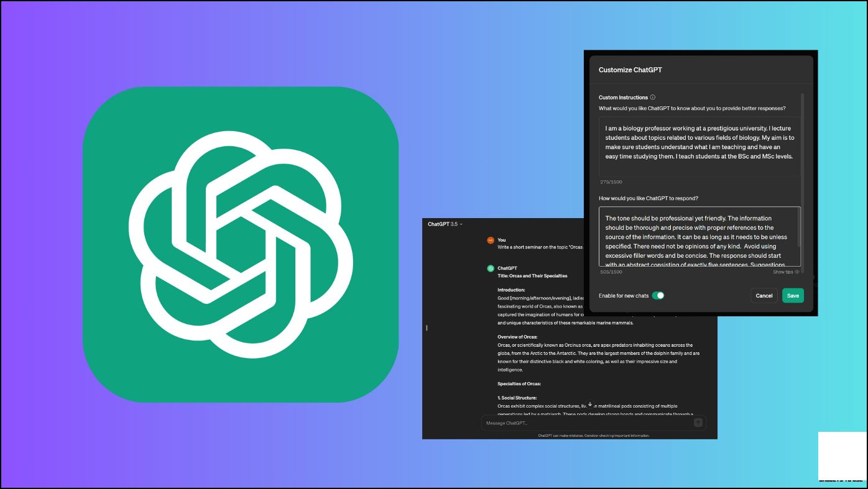Edit the biology professor instructions text box
This screenshot has width=868, height=489.
pos(699,146)
